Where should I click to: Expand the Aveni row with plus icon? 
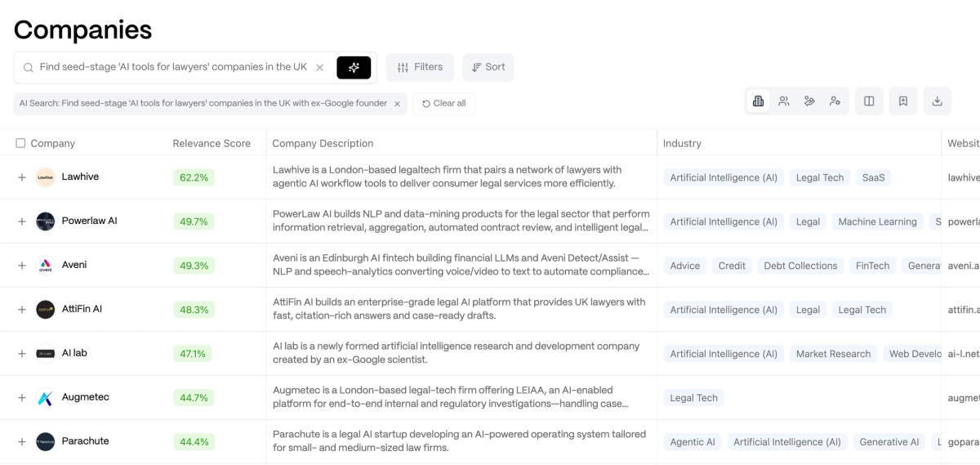click(x=22, y=266)
